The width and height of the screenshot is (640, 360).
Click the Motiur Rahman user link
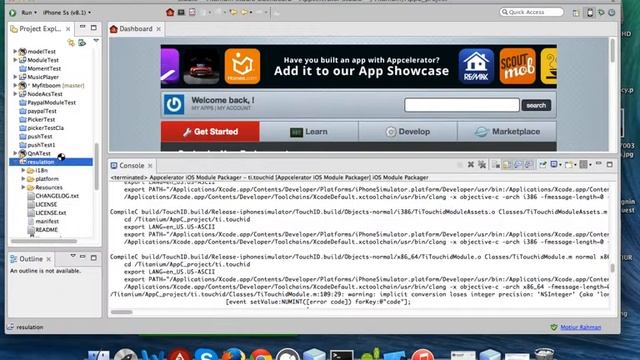(580, 327)
